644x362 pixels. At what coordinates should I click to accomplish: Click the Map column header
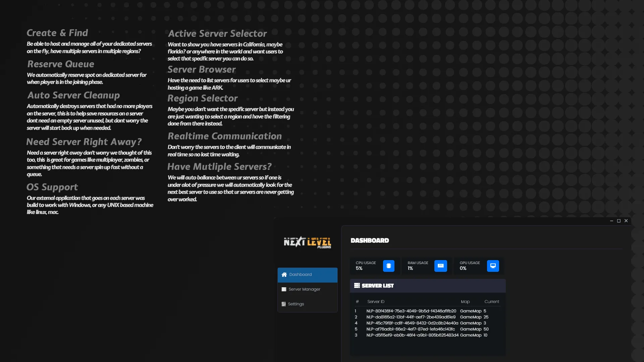[x=465, y=302]
